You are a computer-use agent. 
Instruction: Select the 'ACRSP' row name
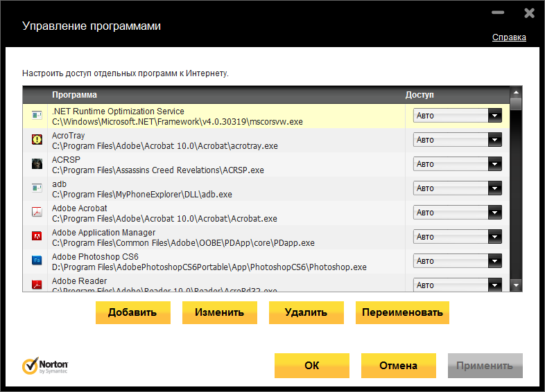[x=66, y=160]
